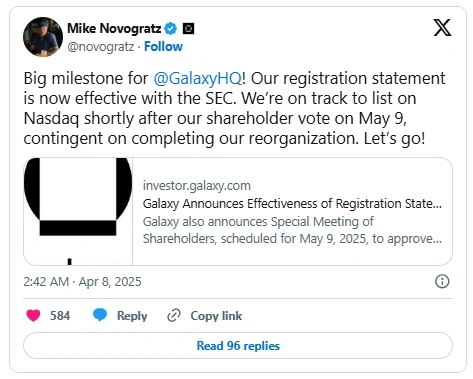Click the chain link copy icon
473x379 pixels.
tap(174, 315)
